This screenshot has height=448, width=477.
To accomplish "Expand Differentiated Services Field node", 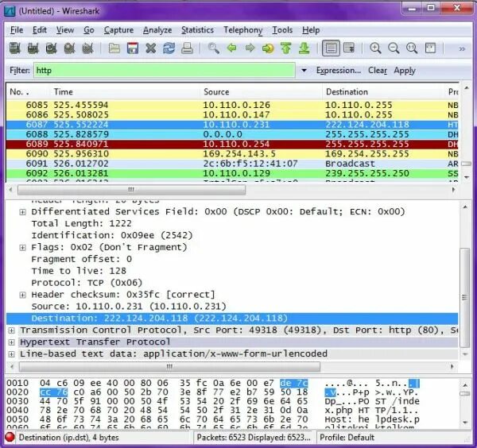I will click(22, 212).
